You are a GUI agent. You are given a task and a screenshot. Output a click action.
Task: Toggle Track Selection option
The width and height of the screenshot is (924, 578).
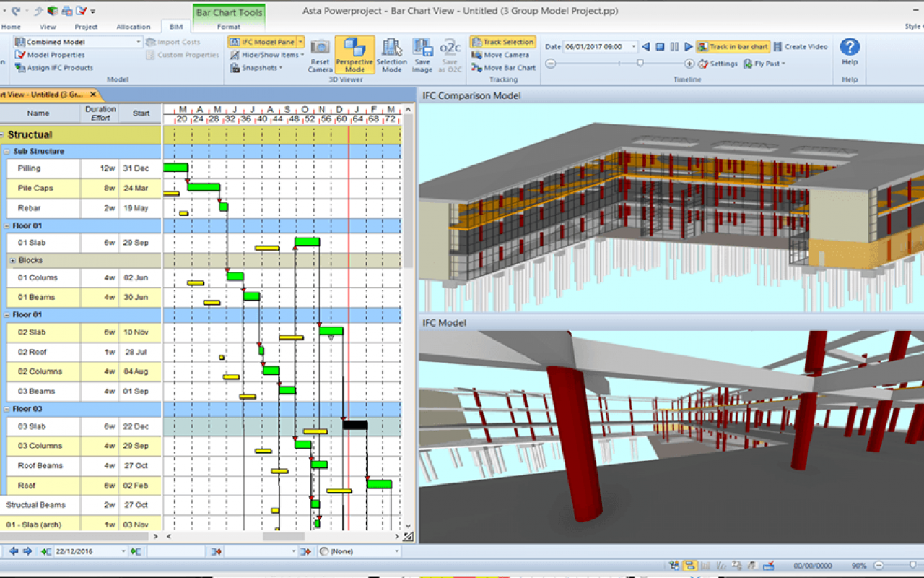[502, 43]
